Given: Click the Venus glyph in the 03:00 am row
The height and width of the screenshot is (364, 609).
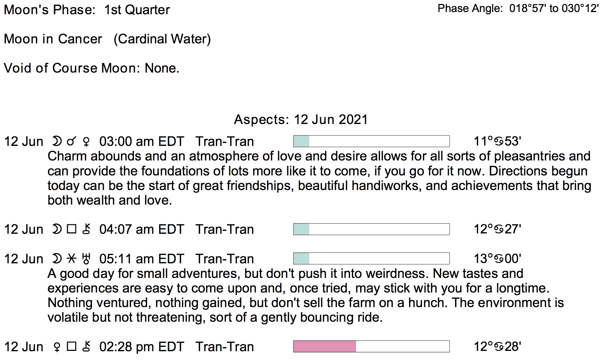Looking at the screenshot, I should [86, 142].
